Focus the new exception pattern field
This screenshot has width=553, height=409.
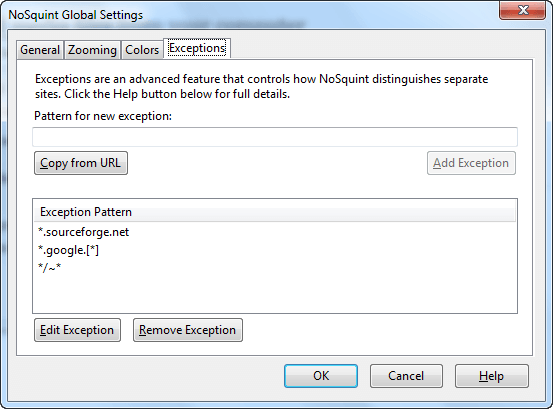tap(275, 137)
